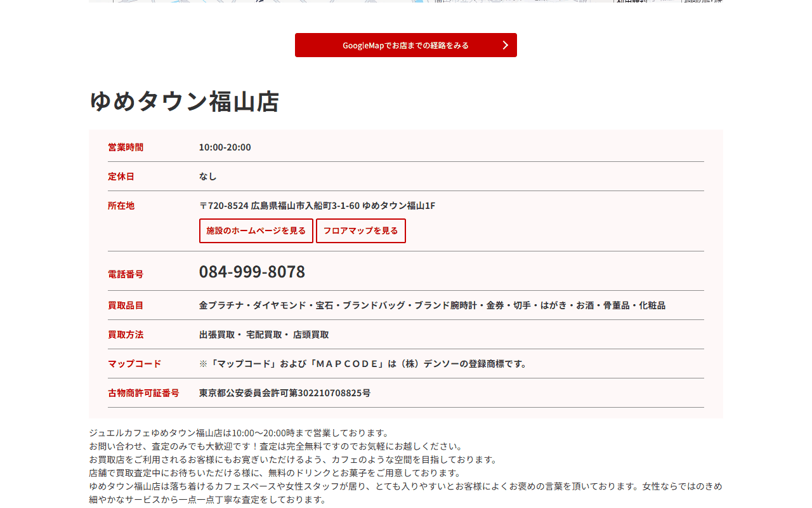Click the 買取方法 label
Image resolution: width=812 pixels, height=508 pixels.
point(126,335)
